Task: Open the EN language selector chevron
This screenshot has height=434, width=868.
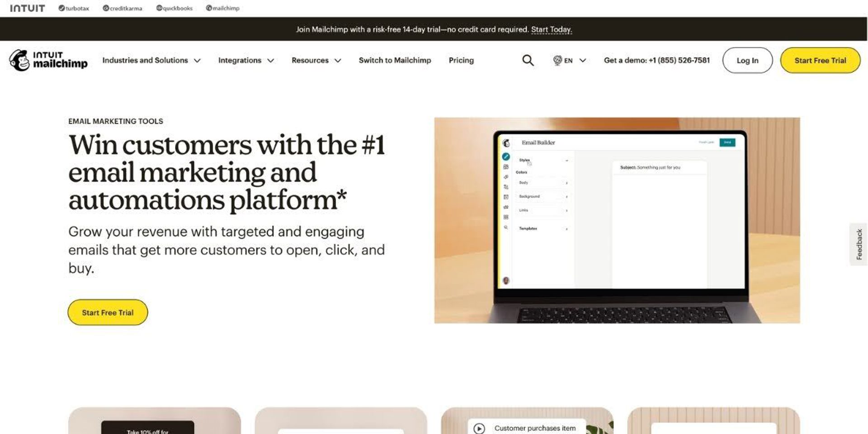Action: [x=583, y=60]
